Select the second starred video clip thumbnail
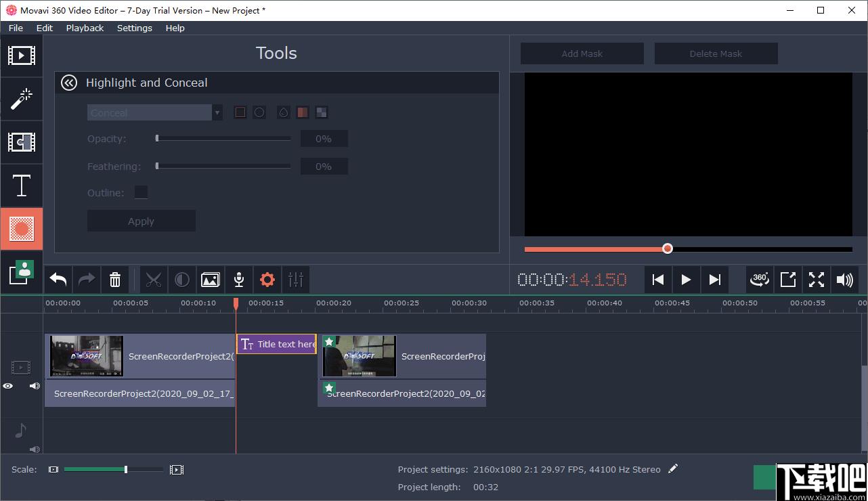The height and width of the screenshot is (501, 868). coord(359,356)
